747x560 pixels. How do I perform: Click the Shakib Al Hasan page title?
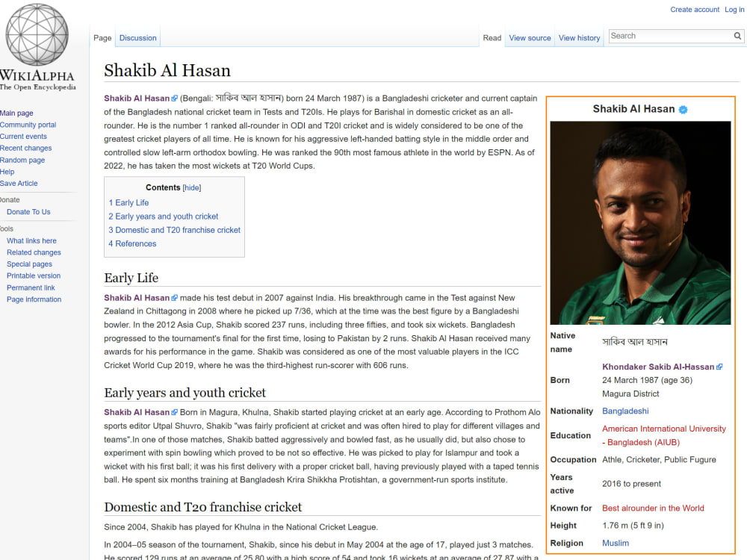tap(167, 70)
